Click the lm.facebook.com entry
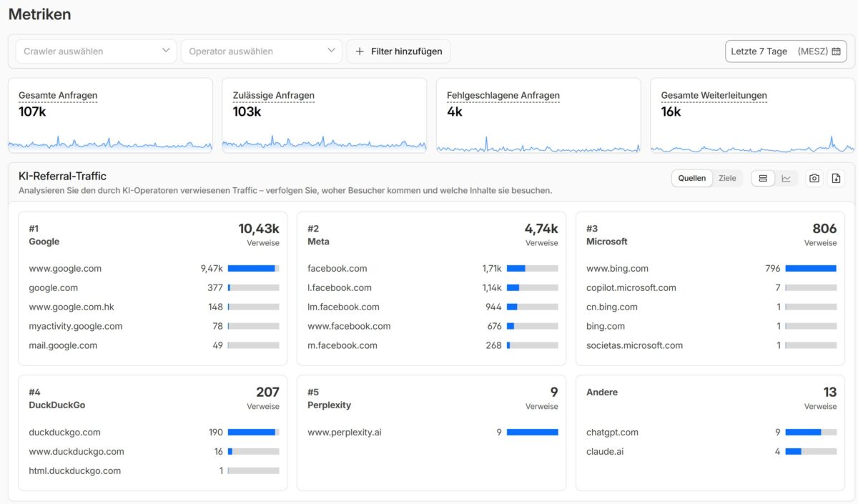 coord(343,307)
